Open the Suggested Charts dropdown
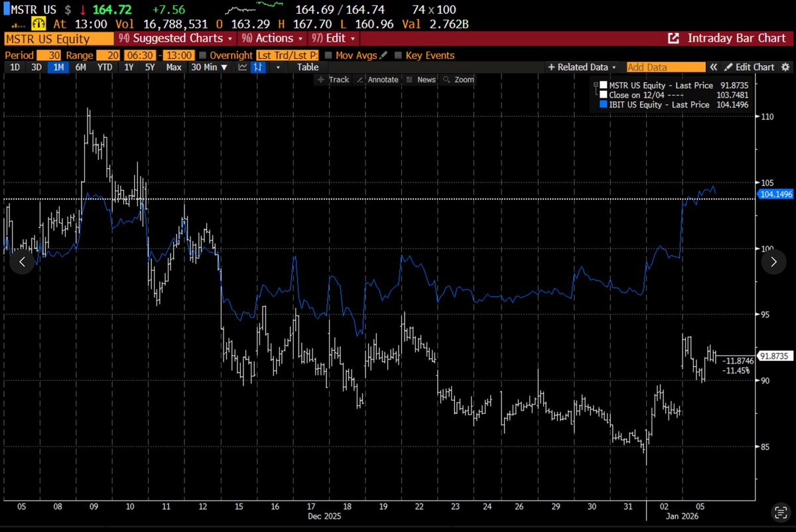 [x=175, y=38]
